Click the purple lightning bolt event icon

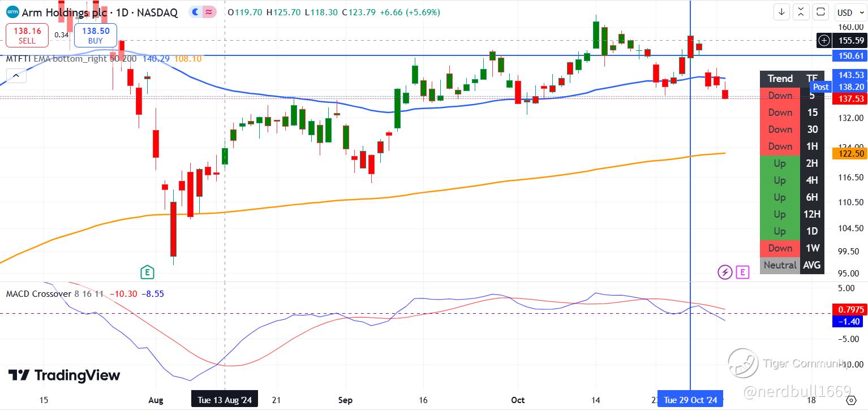click(x=725, y=272)
